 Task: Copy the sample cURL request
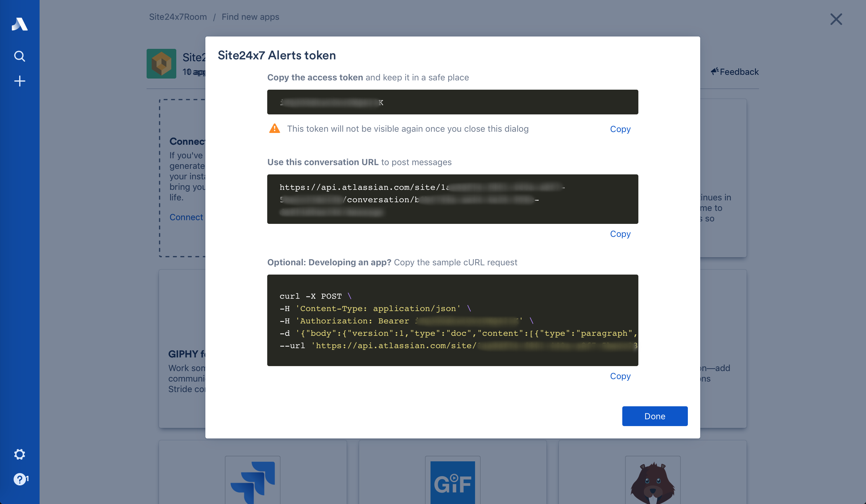coord(620,376)
